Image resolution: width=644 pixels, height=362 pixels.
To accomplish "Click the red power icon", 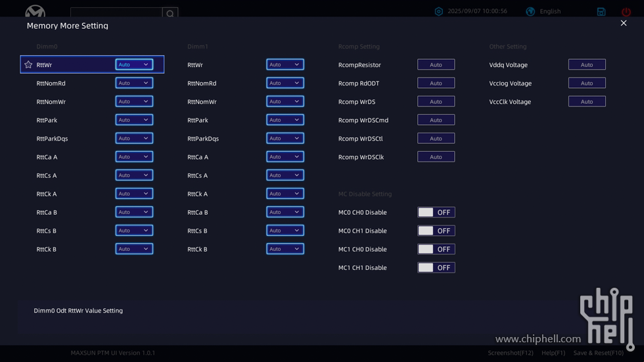I will [626, 11].
